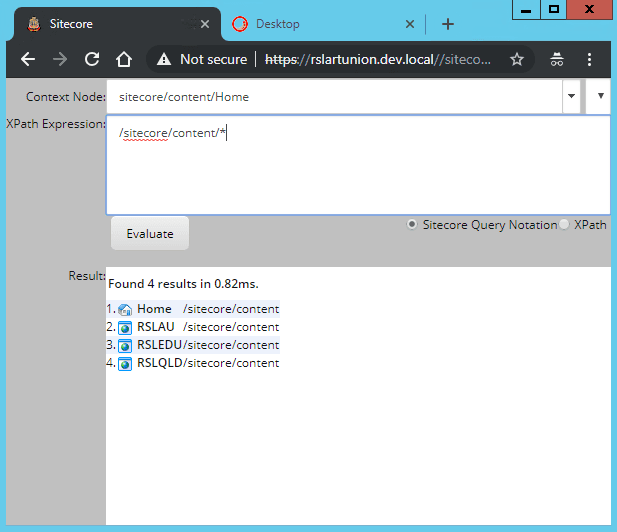
Task: Select the RSLQLD result row name
Action: (x=159, y=363)
